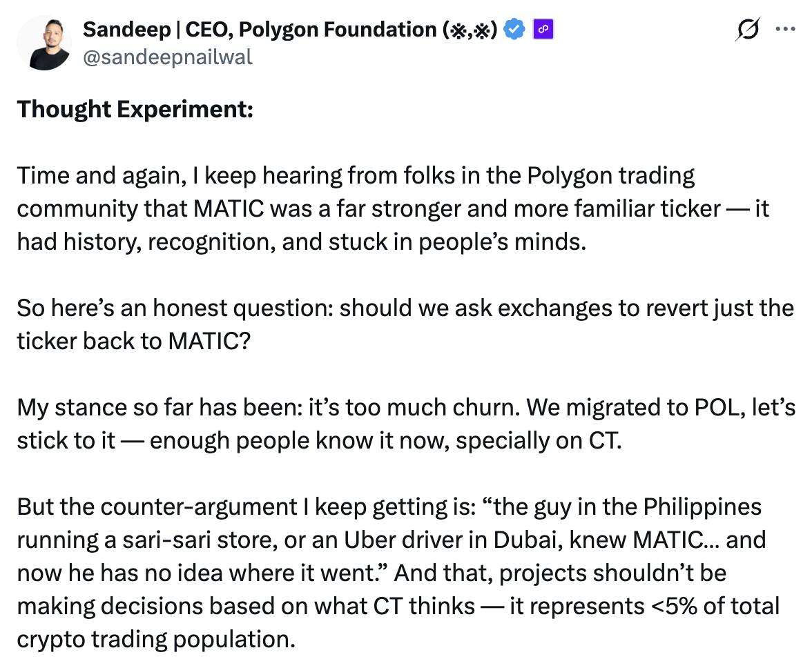
Task: Open Grok explain icon on tweet
Action: coord(748,30)
